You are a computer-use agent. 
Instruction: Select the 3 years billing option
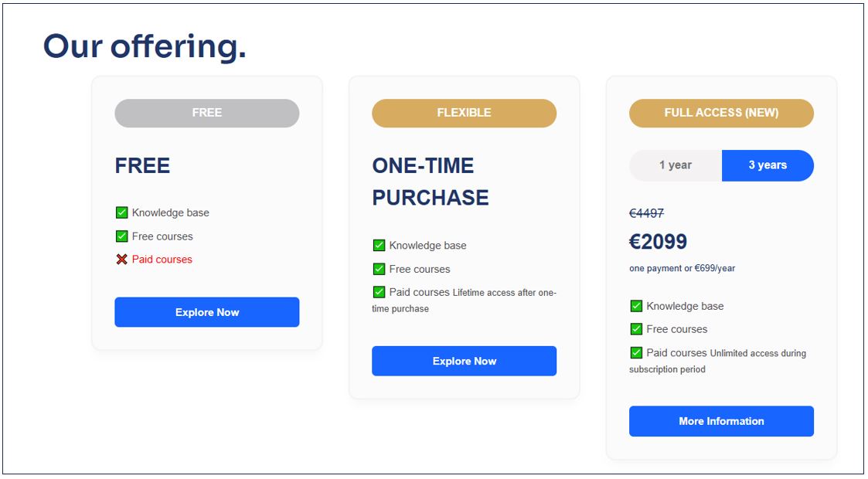tap(768, 165)
